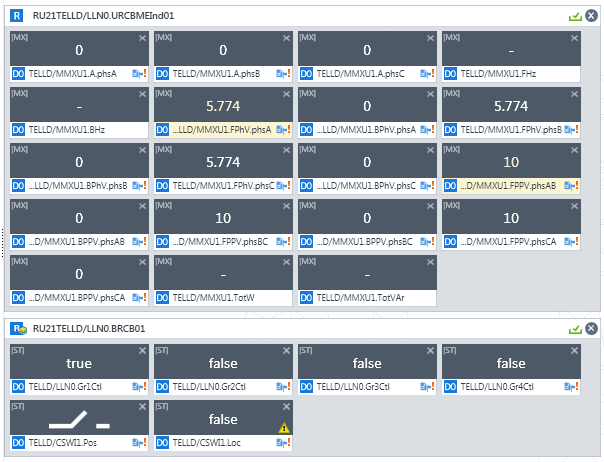Click the DO icon next to TELLD/LLN0.Gr1Ctl
This screenshot has width=604, height=462.
tap(18, 386)
